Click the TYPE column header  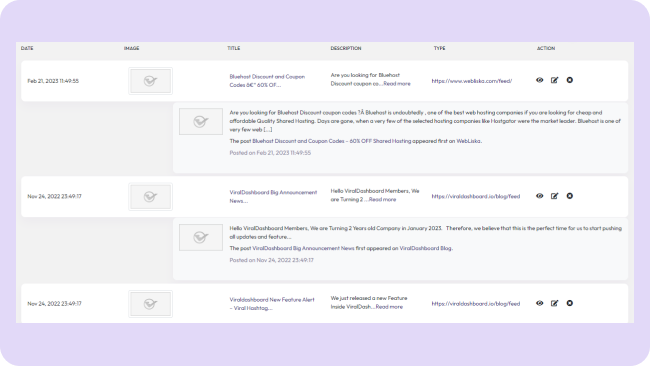click(x=439, y=48)
